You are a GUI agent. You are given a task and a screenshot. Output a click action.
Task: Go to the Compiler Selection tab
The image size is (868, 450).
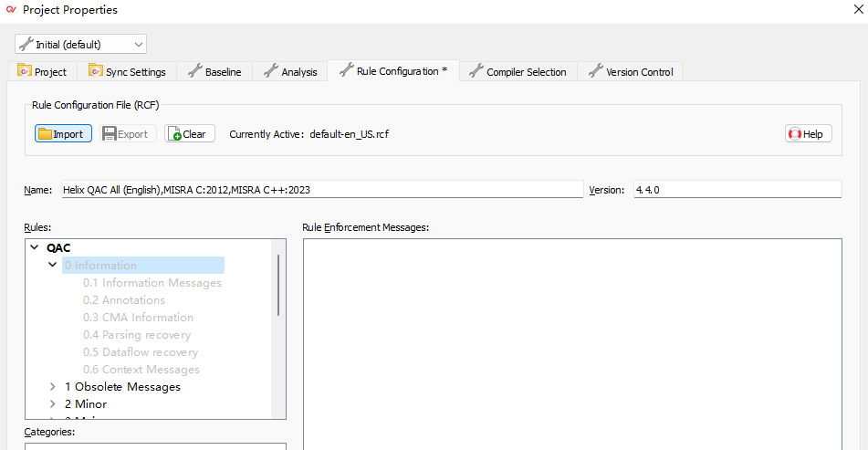[518, 72]
